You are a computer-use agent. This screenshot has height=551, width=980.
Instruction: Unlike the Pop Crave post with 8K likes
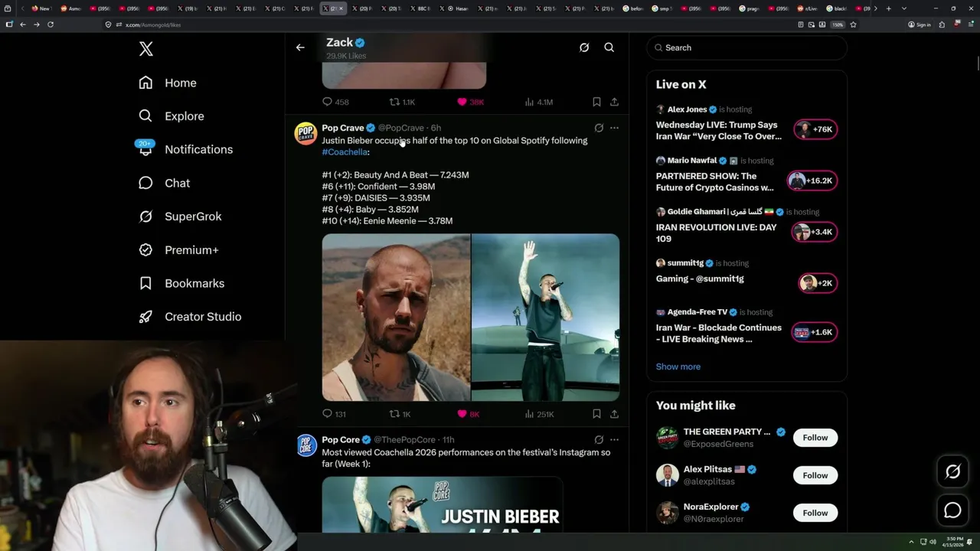pyautogui.click(x=468, y=414)
